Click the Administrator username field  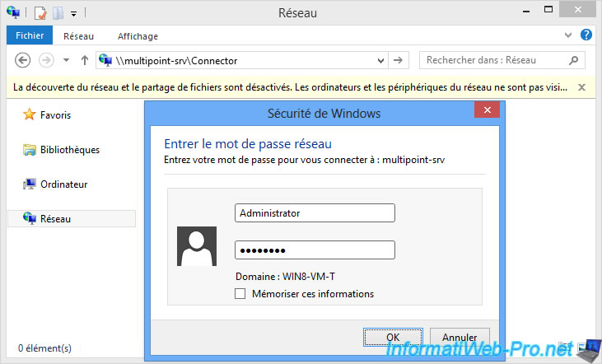[315, 212]
